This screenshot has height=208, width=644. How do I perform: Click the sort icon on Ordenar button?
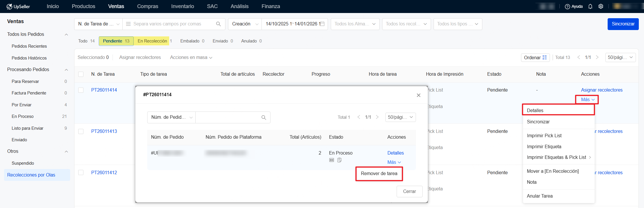pyautogui.click(x=545, y=57)
